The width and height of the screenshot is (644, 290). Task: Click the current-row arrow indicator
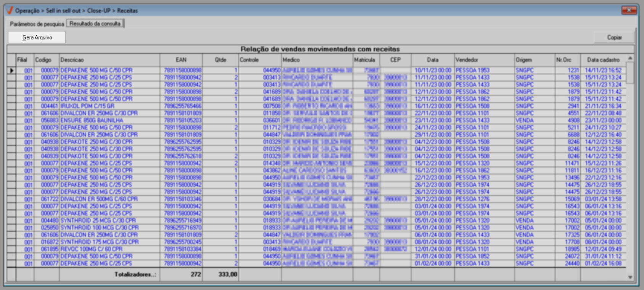pyautogui.click(x=12, y=70)
